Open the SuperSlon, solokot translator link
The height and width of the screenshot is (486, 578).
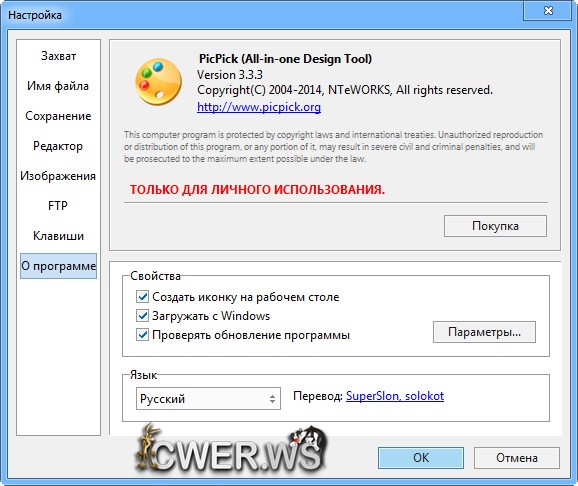(395, 396)
